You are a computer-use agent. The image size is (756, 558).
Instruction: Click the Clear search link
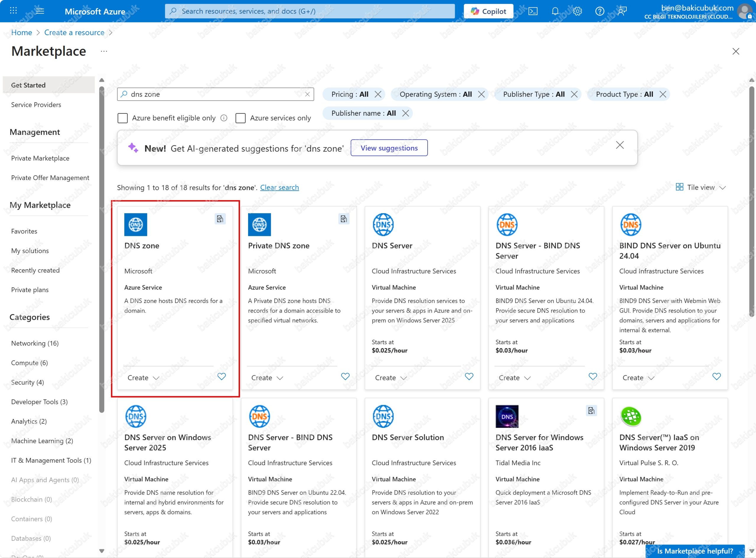[x=279, y=187]
